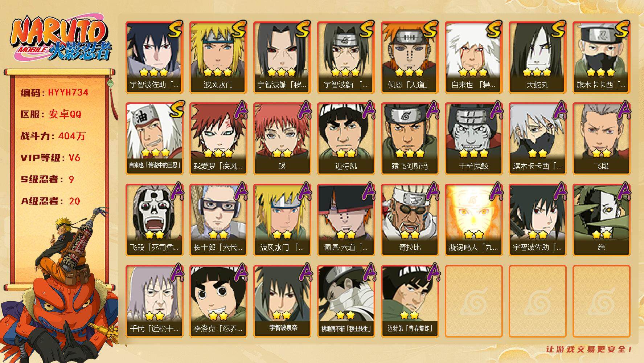Open the 干柿鬼鲛 ninja card
The height and width of the screenshot is (363, 644).
[x=473, y=138]
